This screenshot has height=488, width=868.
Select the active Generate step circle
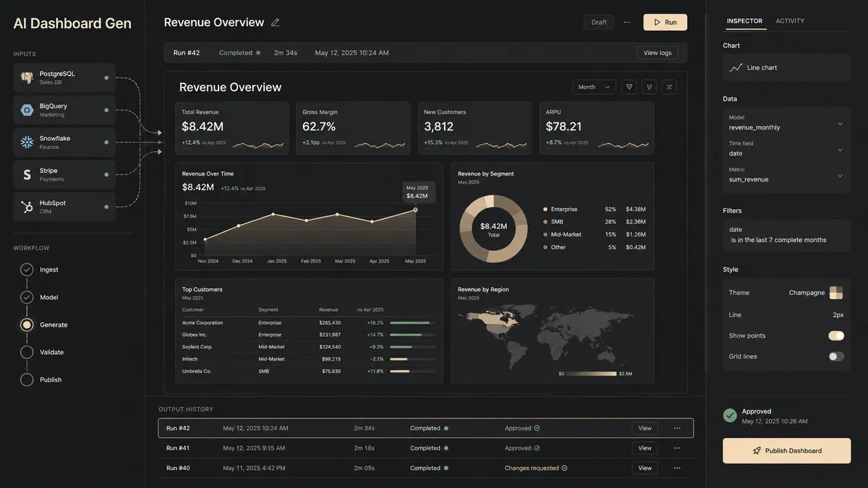[x=27, y=325]
